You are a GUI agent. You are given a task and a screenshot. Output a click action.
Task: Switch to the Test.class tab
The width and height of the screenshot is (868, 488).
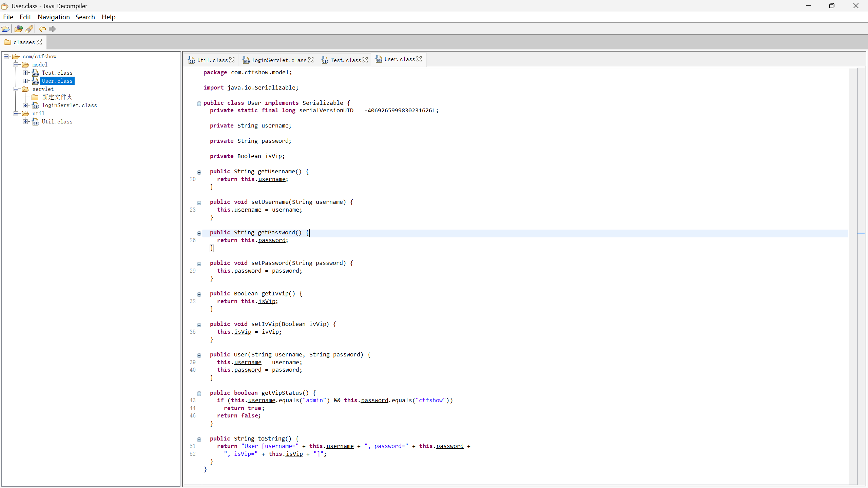[x=345, y=60]
